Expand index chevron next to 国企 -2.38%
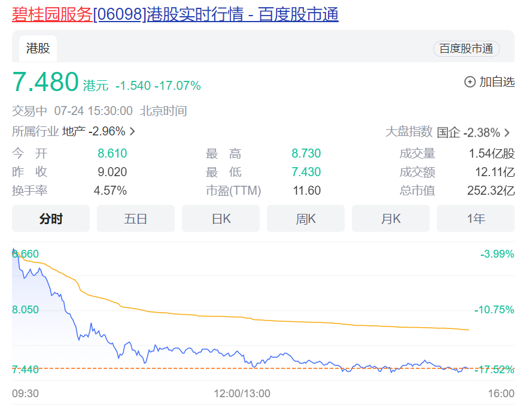Screen dimensions: 532x405 coord(507,132)
